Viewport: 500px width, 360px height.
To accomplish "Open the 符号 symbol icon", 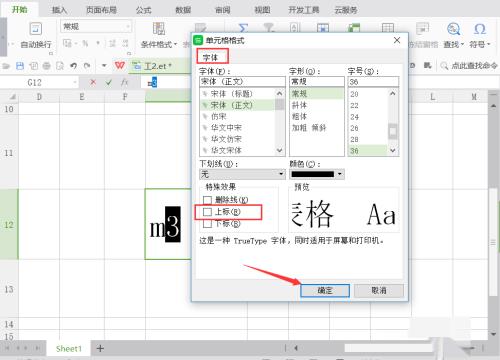I will point(480,29).
